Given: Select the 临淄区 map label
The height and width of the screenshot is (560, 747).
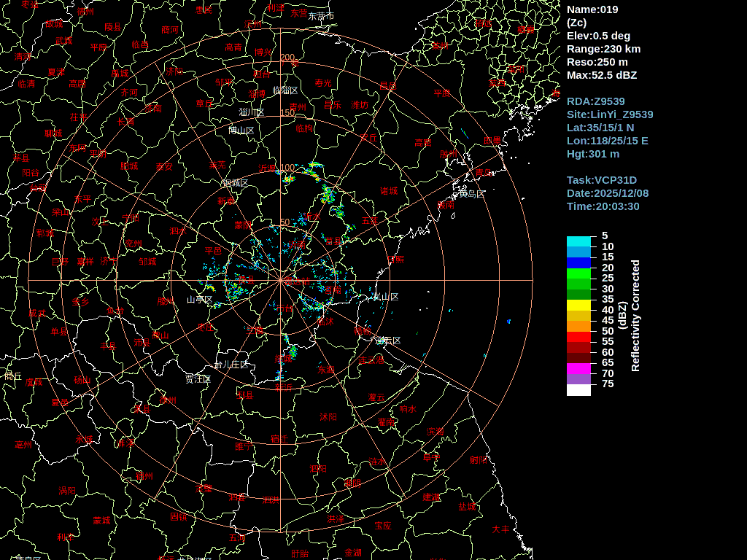Looking at the screenshot, I should (x=285, y=91).
